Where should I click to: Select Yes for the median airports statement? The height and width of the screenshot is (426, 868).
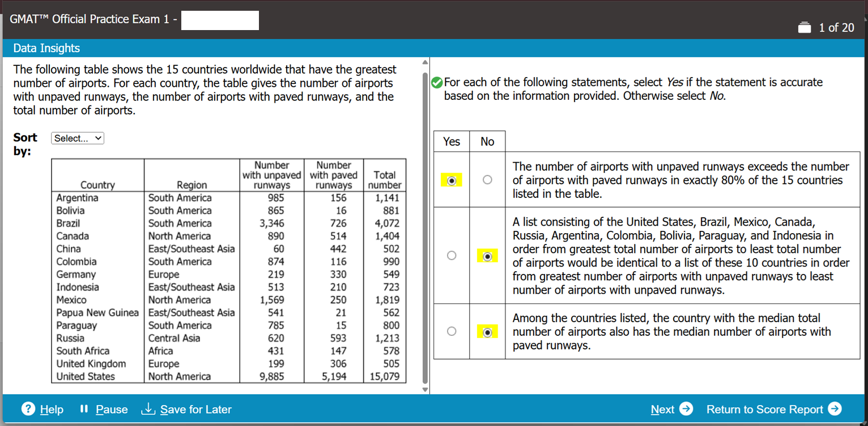click(x=452, y=331)
